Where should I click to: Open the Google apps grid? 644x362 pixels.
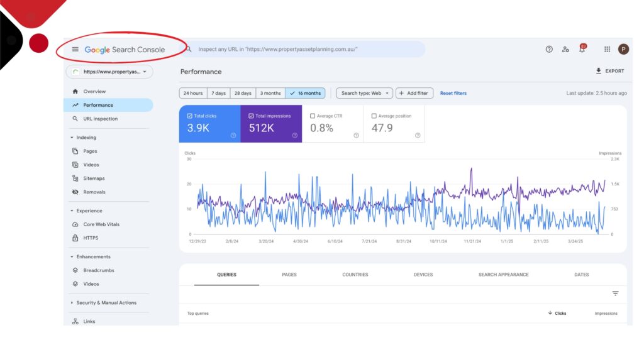coord(607,49)
